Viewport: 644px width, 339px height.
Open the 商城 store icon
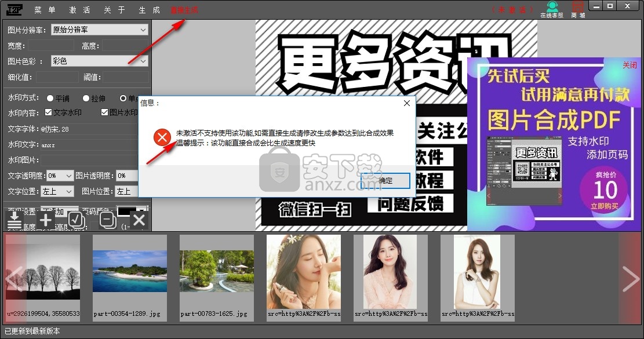[577, 9]
